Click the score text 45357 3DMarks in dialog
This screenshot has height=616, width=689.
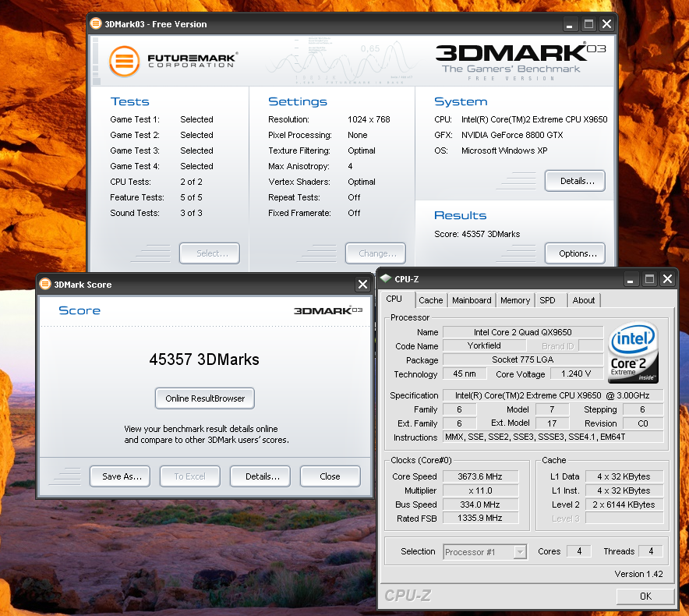[x=204, y=359]
